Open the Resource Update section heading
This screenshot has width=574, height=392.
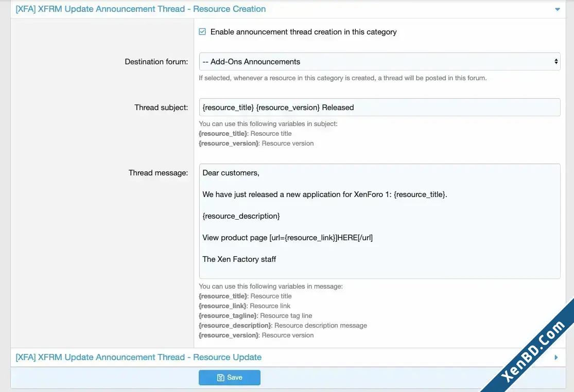coord(138,357)
